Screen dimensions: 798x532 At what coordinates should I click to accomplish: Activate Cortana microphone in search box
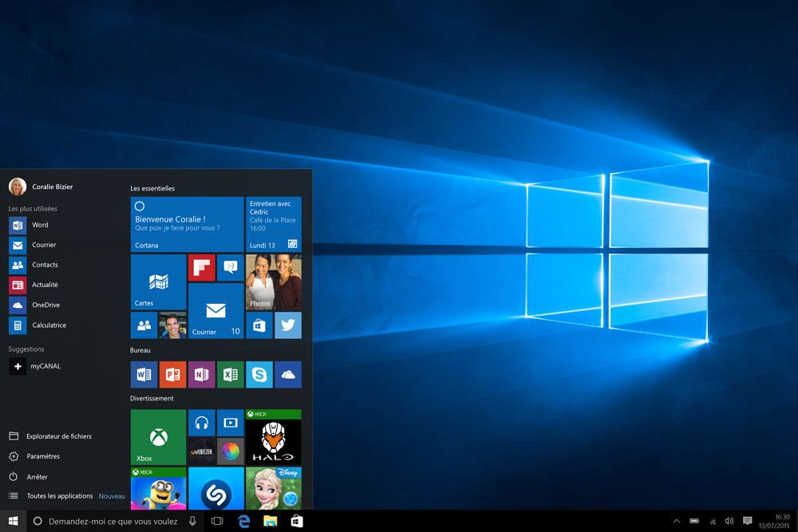pos(192,521)
